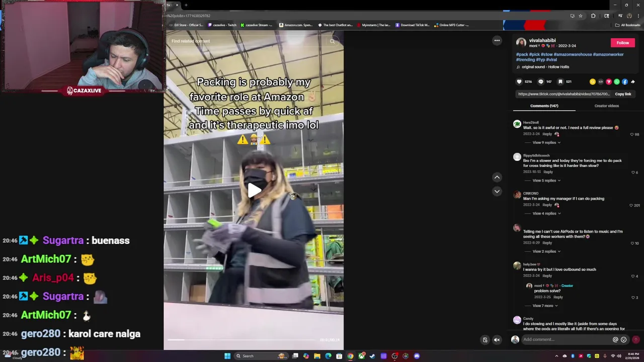Open File Explorer from the taskbar

(x=317, y=356)
